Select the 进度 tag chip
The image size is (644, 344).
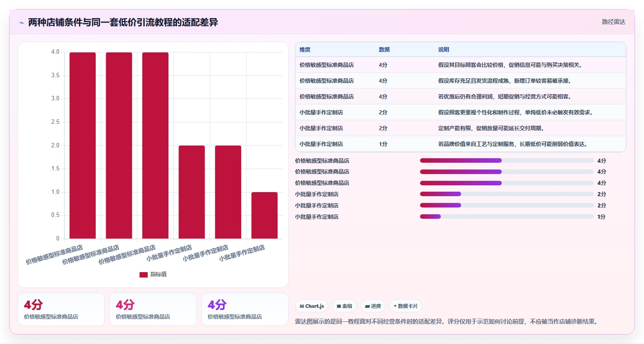pos(373,306)
